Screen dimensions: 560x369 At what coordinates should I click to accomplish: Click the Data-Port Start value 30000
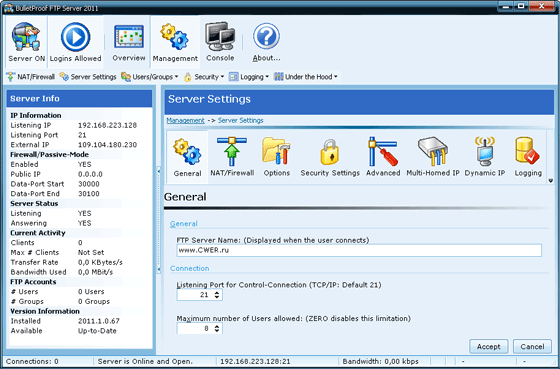[89, 184]
